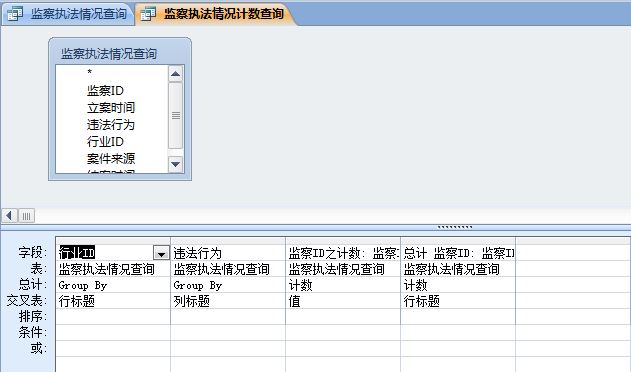Image resolution: width=631 pixels, height=372 pixels.
Task: Click the 违法行为 field cell
Action: (228, 253)
